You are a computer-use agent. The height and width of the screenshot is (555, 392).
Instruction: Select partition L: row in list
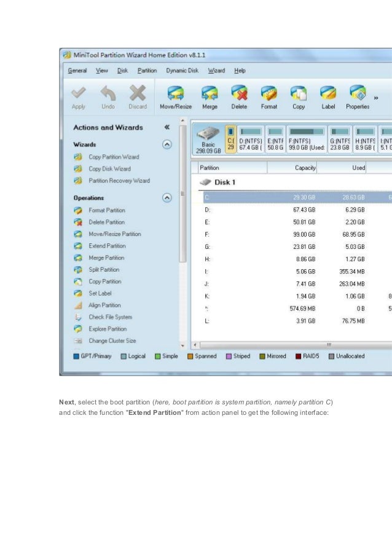297,321
